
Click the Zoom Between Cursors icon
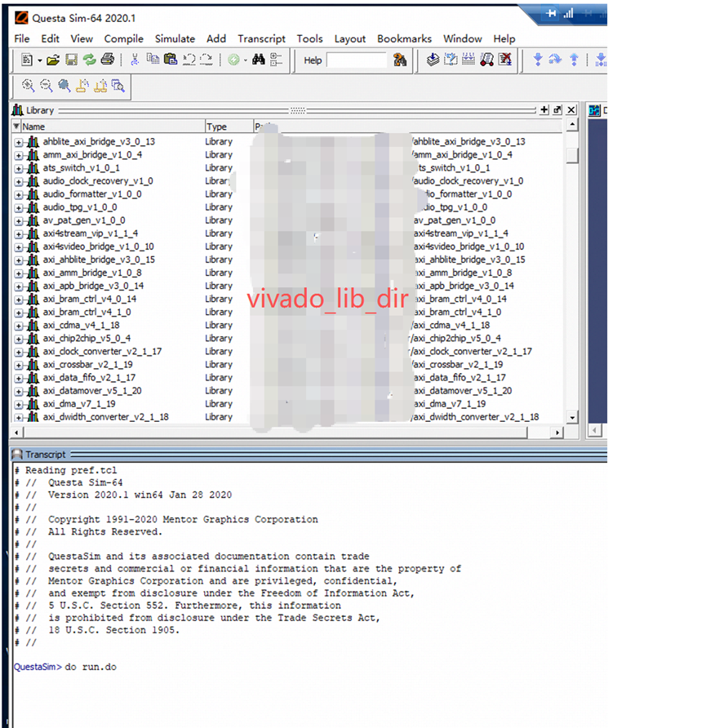pyautogui.click(x=100, y=86)
